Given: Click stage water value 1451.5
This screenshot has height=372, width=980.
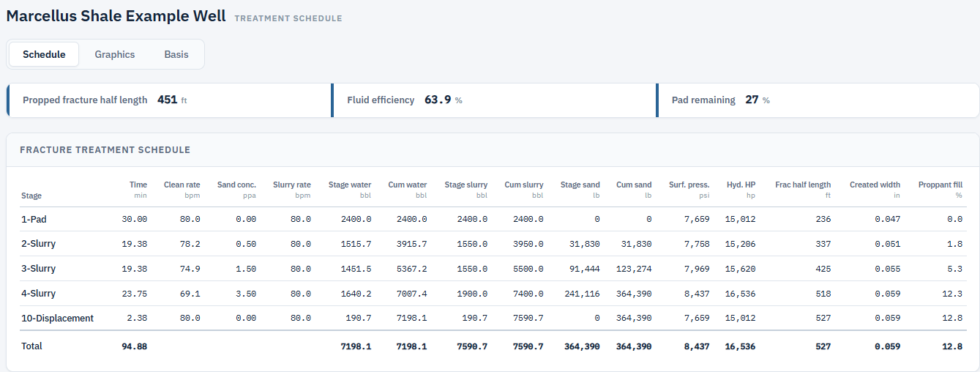Looking at the screenshot, I should pyautogui.click(x=356, y=269).
